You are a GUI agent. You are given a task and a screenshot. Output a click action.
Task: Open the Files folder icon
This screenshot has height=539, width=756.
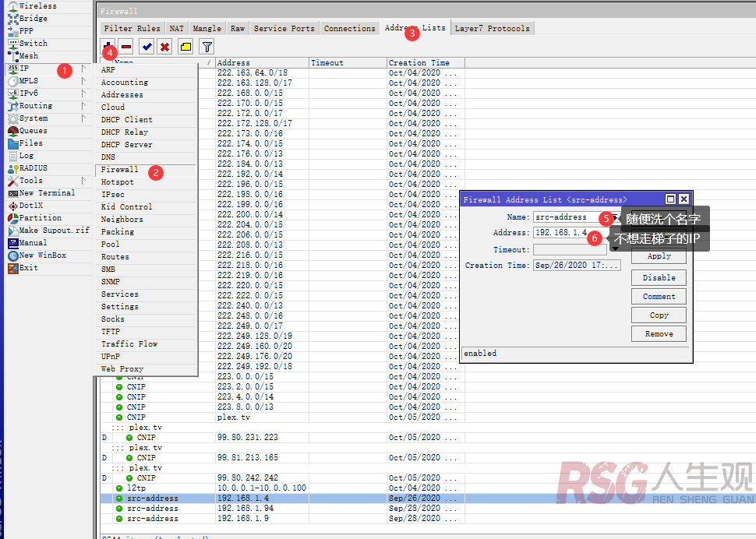[x=13, y=143]
